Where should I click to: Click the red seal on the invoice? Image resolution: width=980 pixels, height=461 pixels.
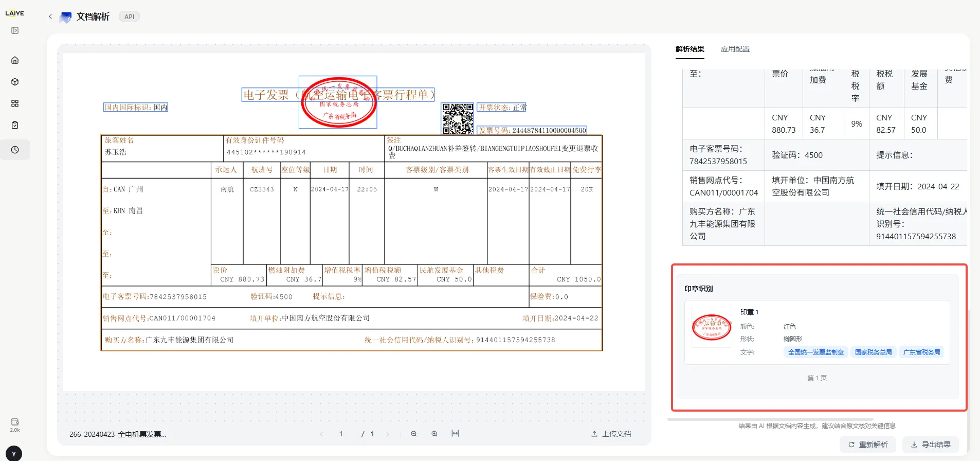[x=338, y=102]
